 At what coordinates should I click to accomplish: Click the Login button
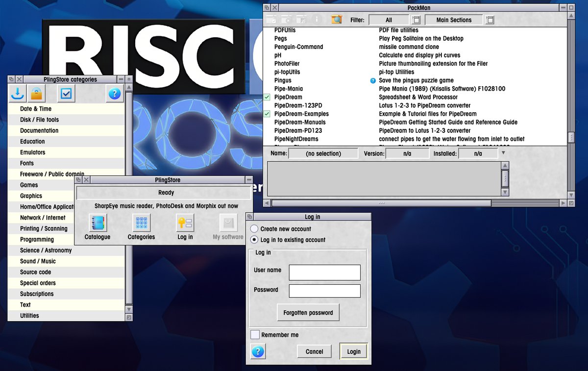[x=353, y=351]
